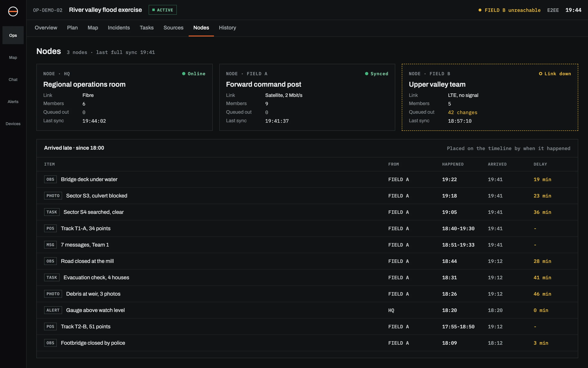Click the FIELD B unreachable warning

[x=510, y=10]
